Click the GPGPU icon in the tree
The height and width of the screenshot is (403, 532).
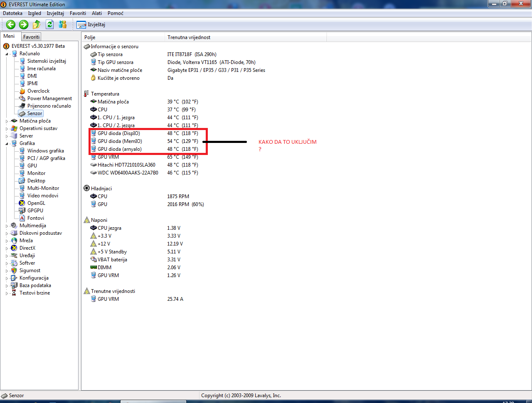point(22,211)
